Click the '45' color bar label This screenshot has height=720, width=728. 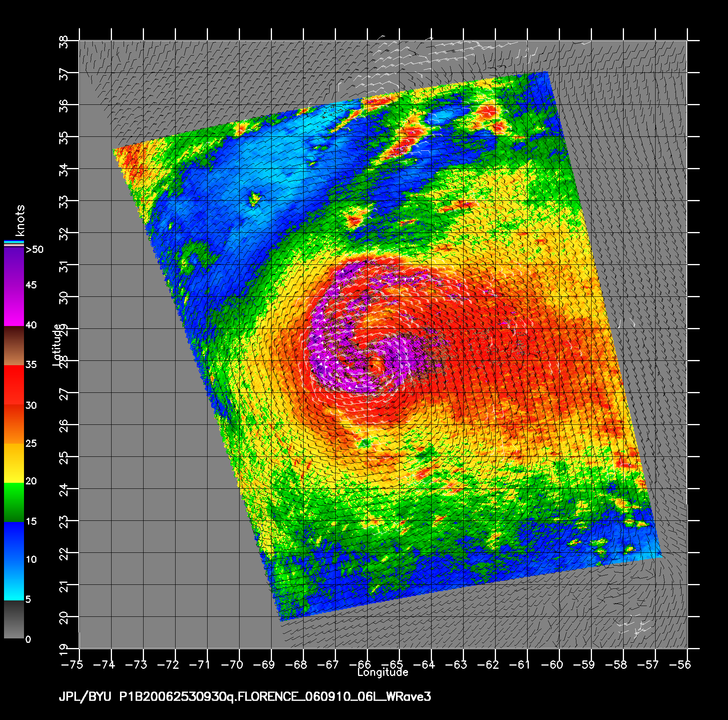(x=31, y=285)
